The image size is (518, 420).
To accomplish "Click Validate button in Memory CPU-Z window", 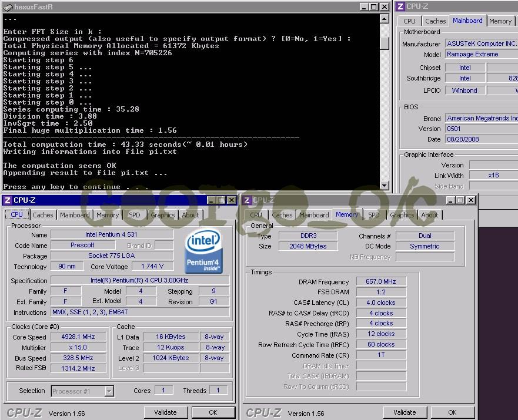I will point(405,412).
